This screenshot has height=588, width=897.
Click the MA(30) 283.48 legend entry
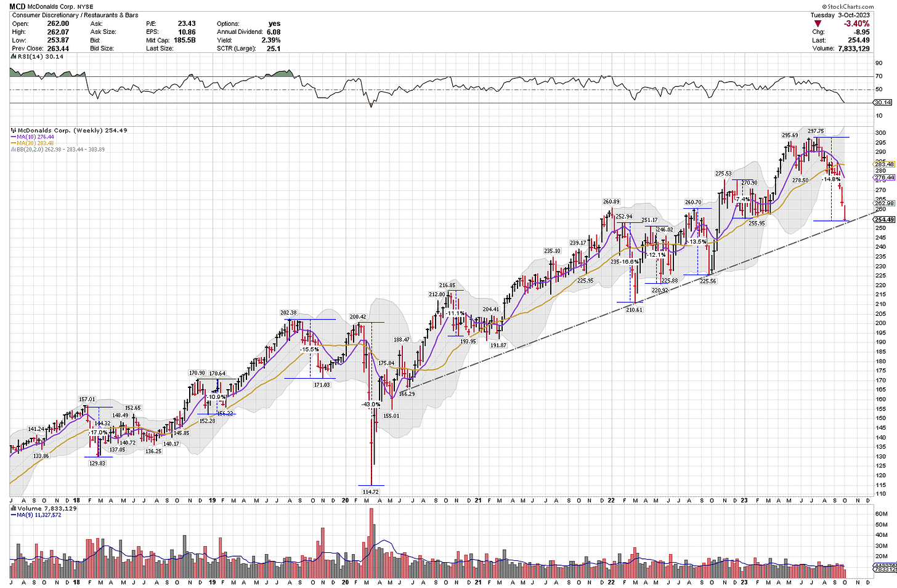(32, 143)
